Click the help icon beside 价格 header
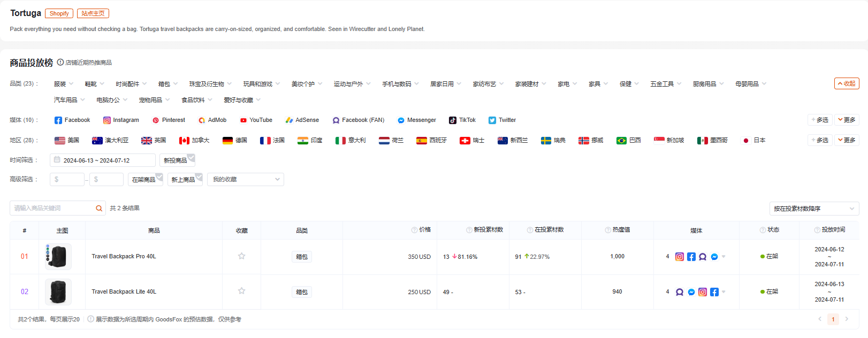Image resolution: width=868 pixels, height=338 pixels. coord(414,230)
